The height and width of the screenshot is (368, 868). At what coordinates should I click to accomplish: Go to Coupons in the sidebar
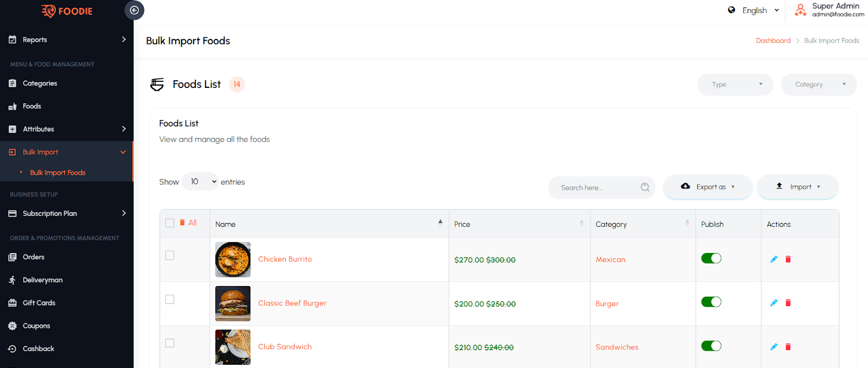click(36, 326)
